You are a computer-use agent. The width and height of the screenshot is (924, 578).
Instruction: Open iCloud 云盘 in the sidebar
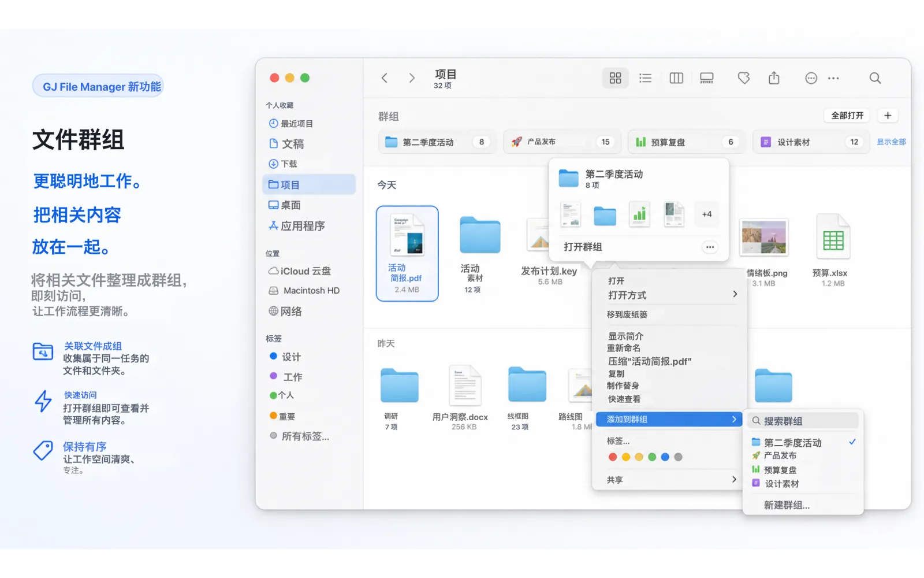[x=299, y=271]
